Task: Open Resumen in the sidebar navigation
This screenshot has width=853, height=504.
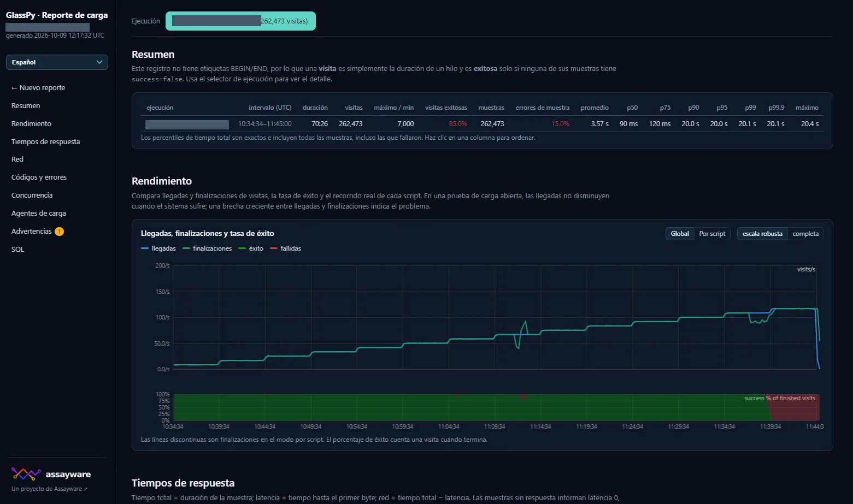Action: point(26,106)
